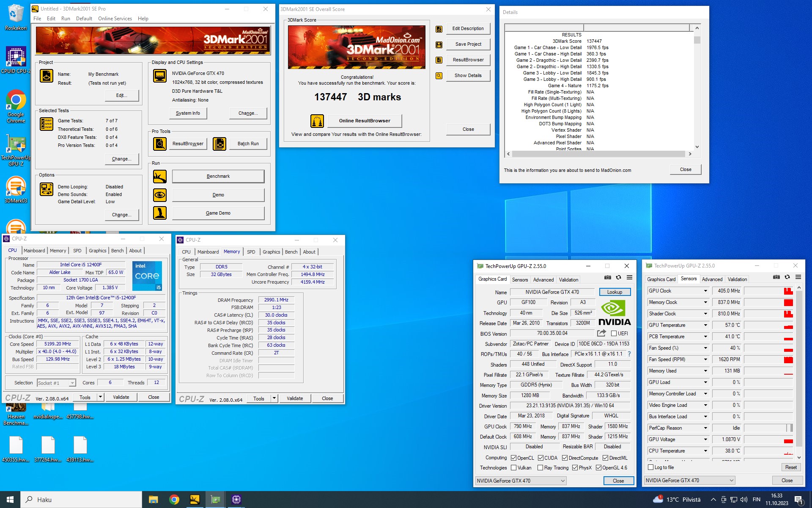Viewport: 812px width, 508px height.
Task: Open the 3DMark03 desktop shortcut
Action: [x=16, y=190]
